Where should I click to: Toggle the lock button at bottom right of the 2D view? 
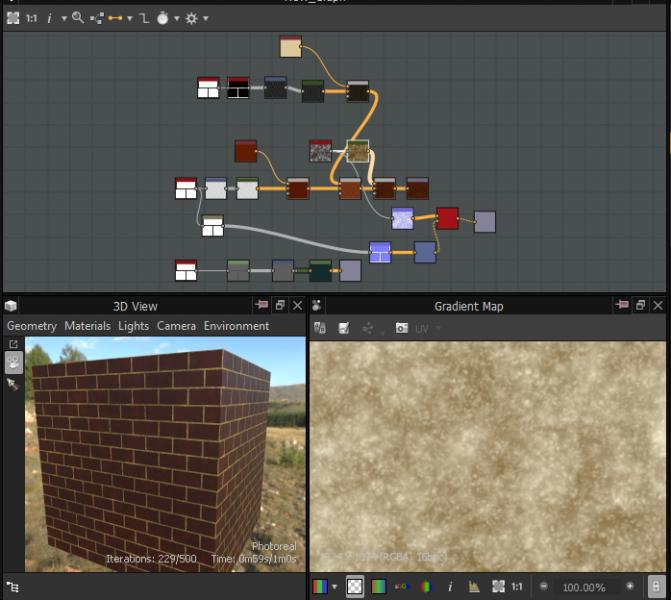tap(655, 587)
